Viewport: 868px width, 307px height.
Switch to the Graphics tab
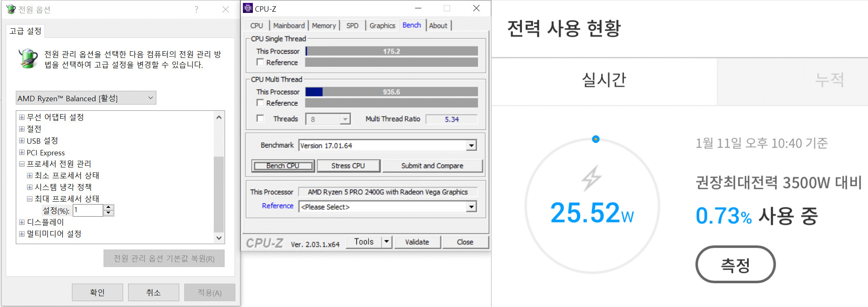[x=382, y=25]
